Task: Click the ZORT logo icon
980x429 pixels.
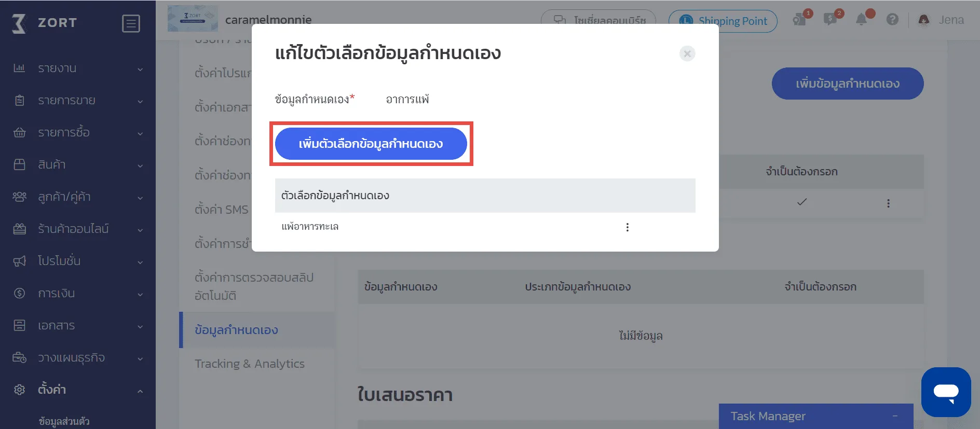Action: point(19,23)
